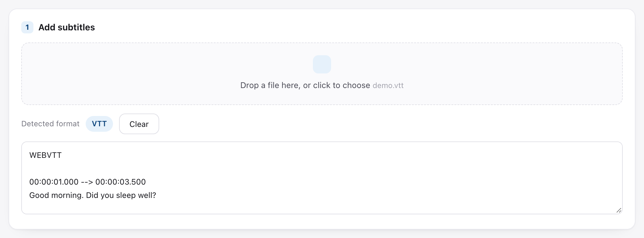Image resolution: width=644 pixels, height=238 pixels.
Task: Click the start timestamp 00:00:01.000
Action: click(54, 182)
